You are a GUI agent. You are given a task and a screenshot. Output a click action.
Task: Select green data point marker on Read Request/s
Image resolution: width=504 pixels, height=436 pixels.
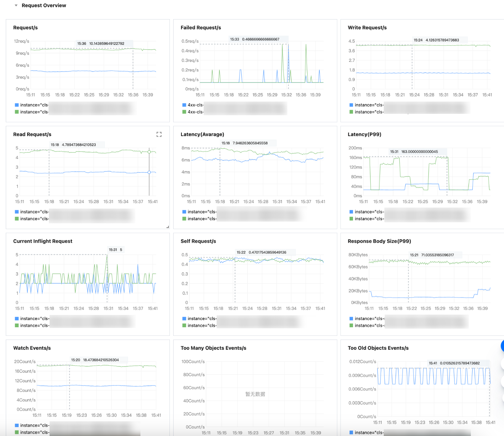149,152
